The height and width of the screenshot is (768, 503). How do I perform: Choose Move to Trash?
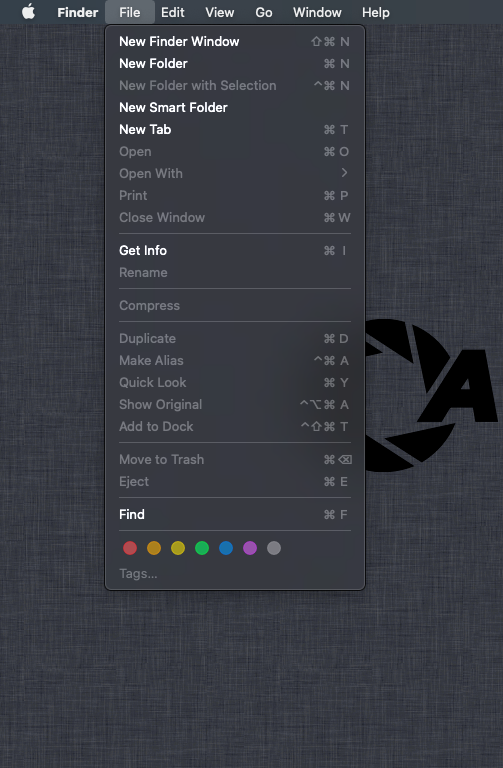[235, 460]
